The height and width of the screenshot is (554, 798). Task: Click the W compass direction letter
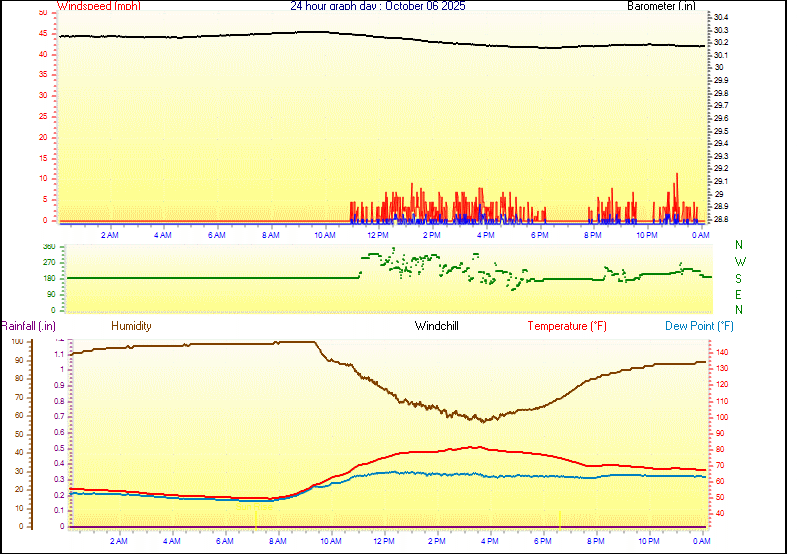tap(739, 262)
